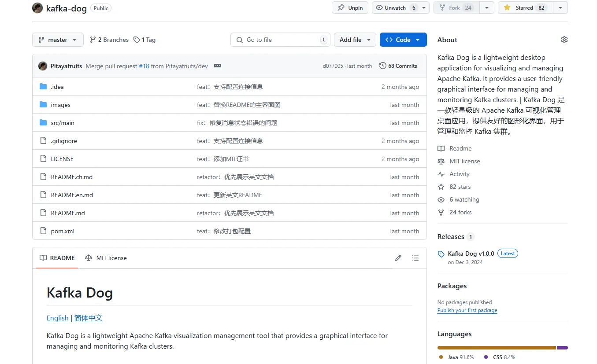Open the fork options dropdown arrow
The width and height of the screenshot is (597, 364).
click(487, 8)
